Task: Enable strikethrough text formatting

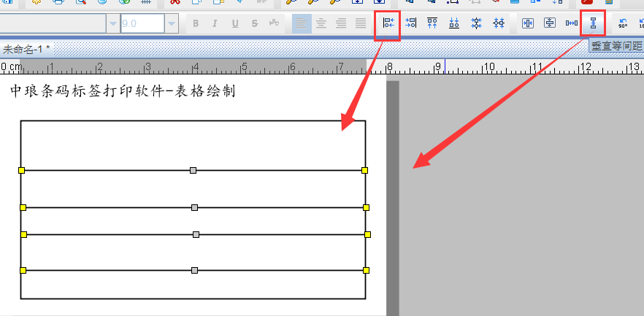Action: pos(255,23)
